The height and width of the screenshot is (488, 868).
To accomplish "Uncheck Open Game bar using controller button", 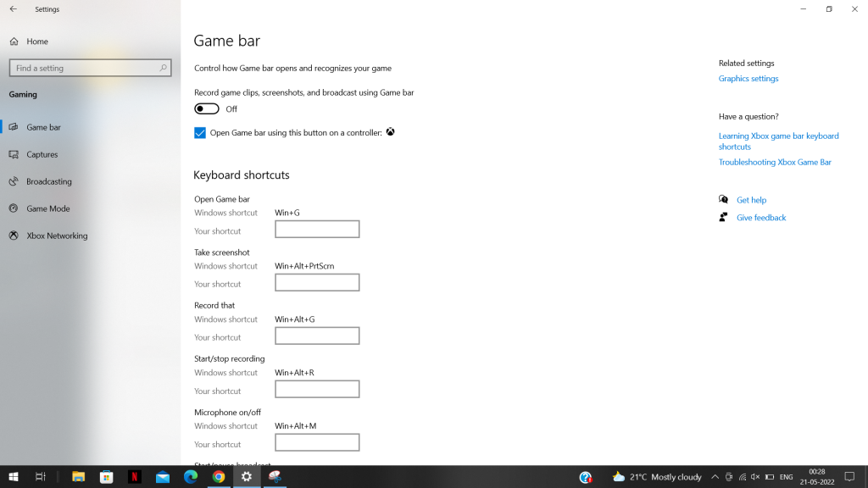I will coord(200,133).
